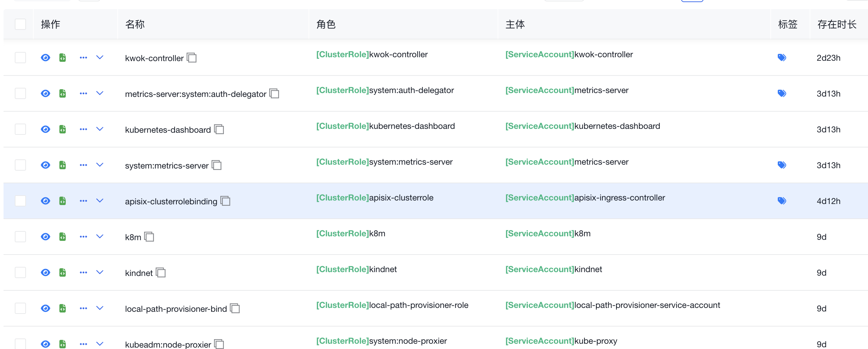Screen dimensions: 868x349
Task: Open ServiceAccount apisix-ingress-controller subject
Action: (585, 198)
